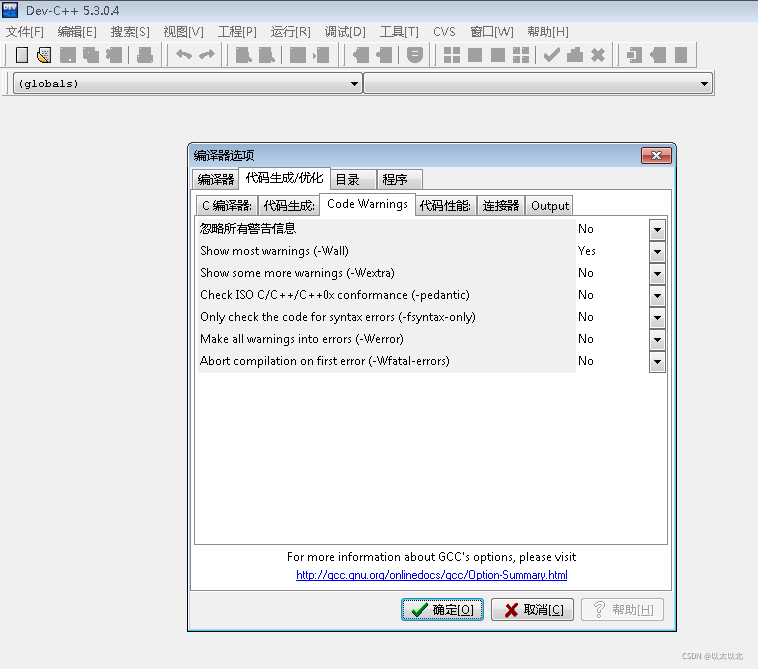The image size is (758, 669).
Task: Select the 连接器 sub-tab
Action: [x=501, y=205]
